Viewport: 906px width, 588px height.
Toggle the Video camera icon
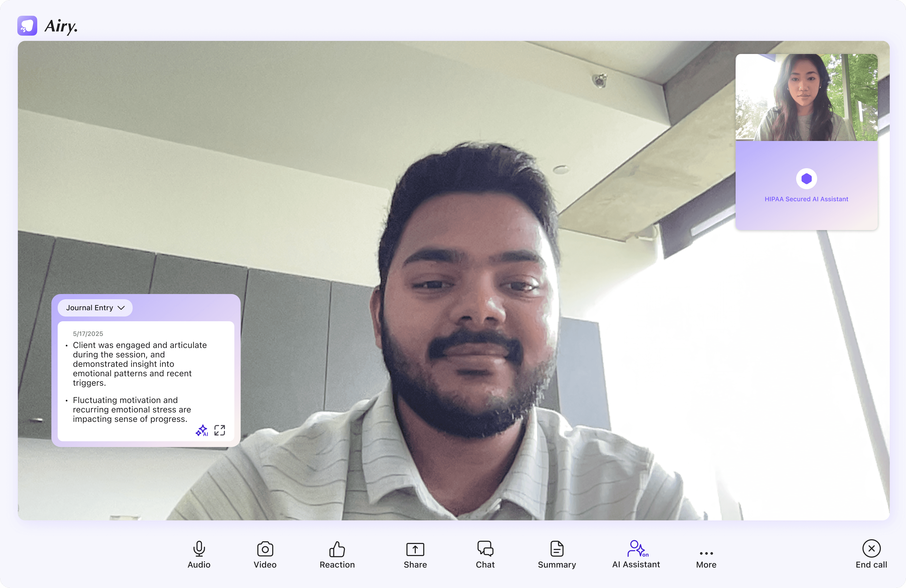tap(265, 549)
